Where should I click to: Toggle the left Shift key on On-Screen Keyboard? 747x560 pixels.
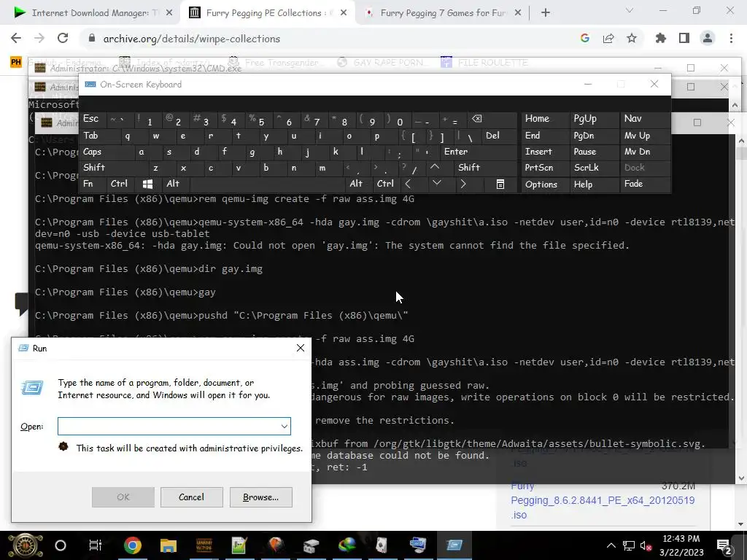115,168
